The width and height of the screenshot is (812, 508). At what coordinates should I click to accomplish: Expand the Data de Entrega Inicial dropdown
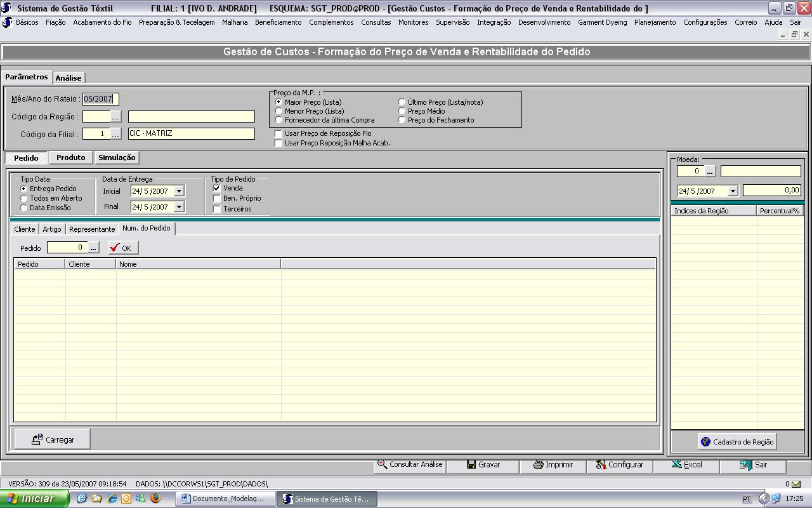pos(179,191)
